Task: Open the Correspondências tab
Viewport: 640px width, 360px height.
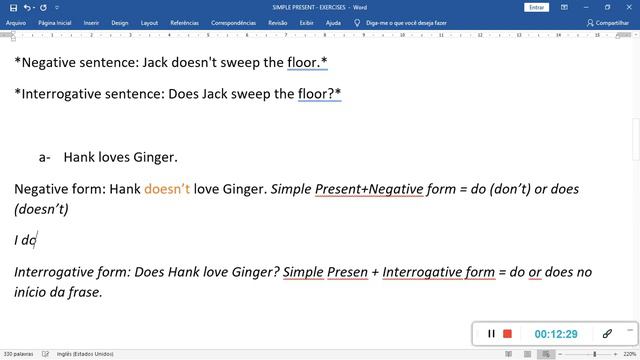Action: (233, 23)
